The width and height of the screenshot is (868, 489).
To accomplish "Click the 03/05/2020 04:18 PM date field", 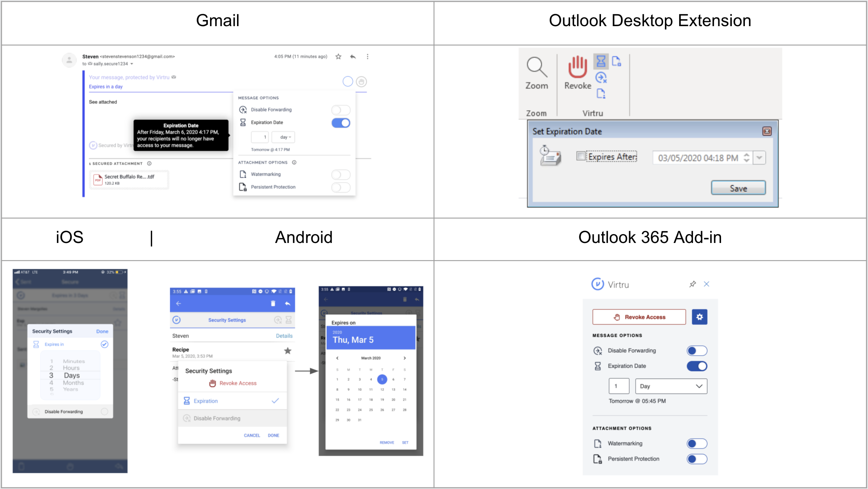I will (698, 158).
